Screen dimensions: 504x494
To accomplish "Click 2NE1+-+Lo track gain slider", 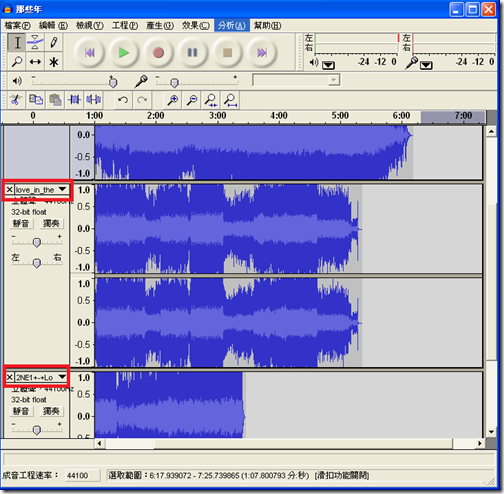I will coord(37,430).
